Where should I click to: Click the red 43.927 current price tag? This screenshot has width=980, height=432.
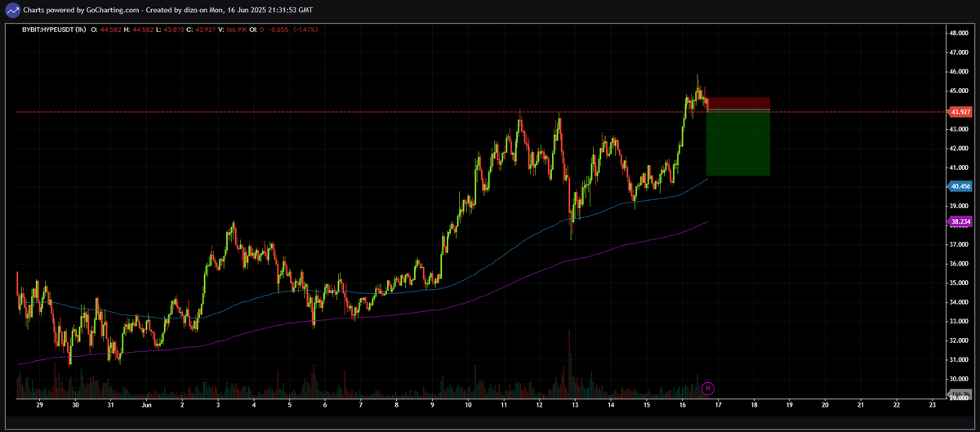958,111
